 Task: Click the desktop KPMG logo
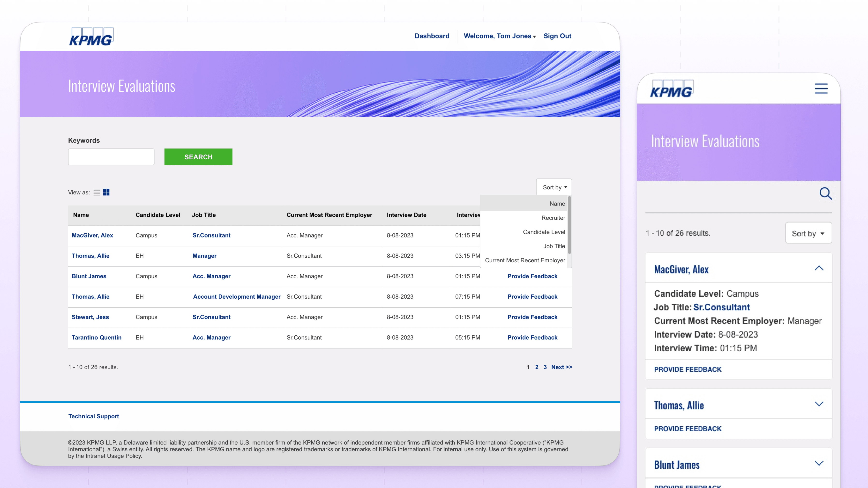[91, 37]
